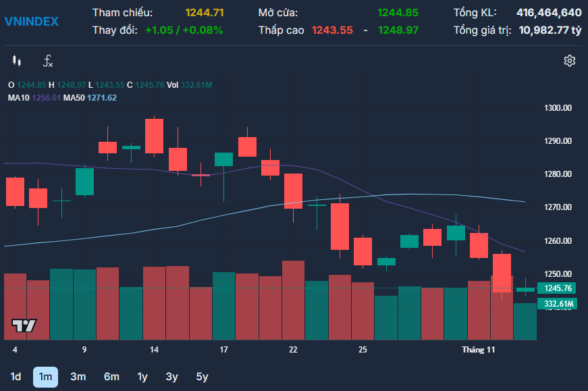Click the 332.61M volume label
This screenshot has width=588, height=391.
coord(558,304)
